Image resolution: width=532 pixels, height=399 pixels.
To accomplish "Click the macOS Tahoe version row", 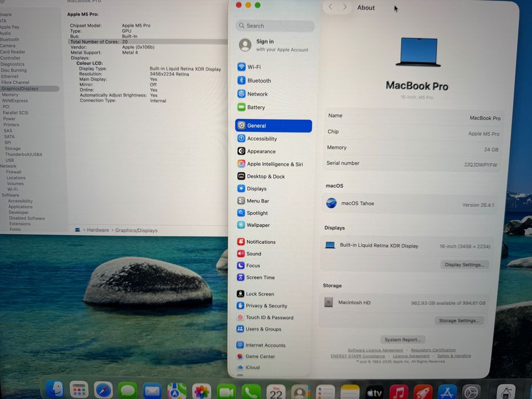I will [x=410, y=203].
